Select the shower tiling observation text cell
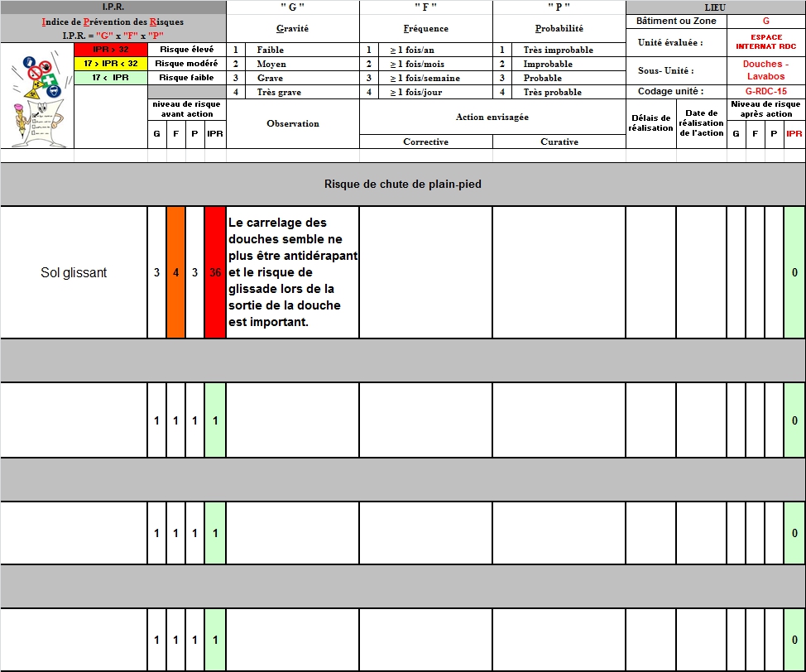806x672 pixels. pyautogui.click(x=292, y=272)
